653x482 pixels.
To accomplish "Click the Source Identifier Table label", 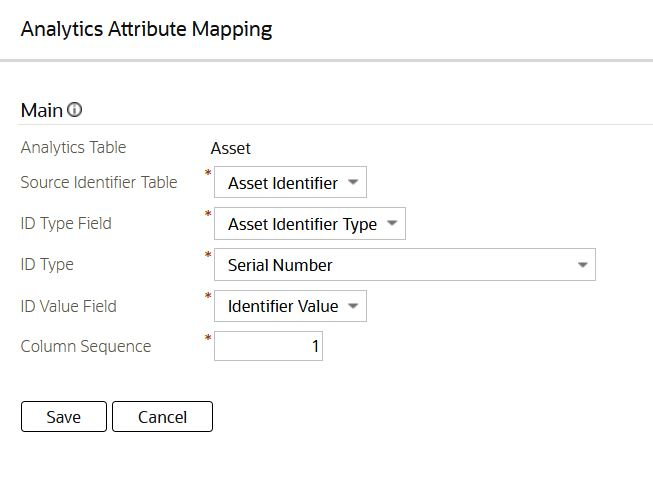I will pyautogui.click(x=99, y=183).
